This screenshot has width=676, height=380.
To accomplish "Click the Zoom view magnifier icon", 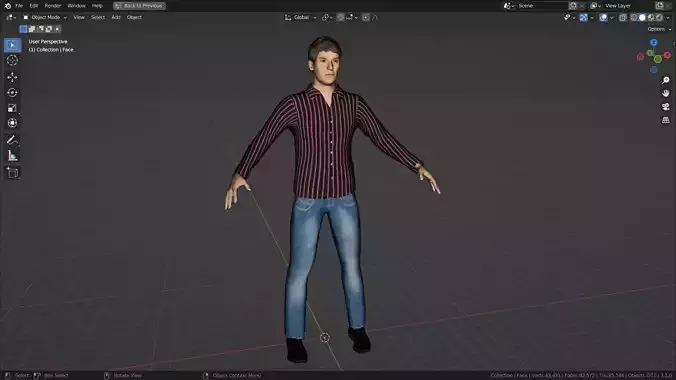I will (x=666, y=80).
